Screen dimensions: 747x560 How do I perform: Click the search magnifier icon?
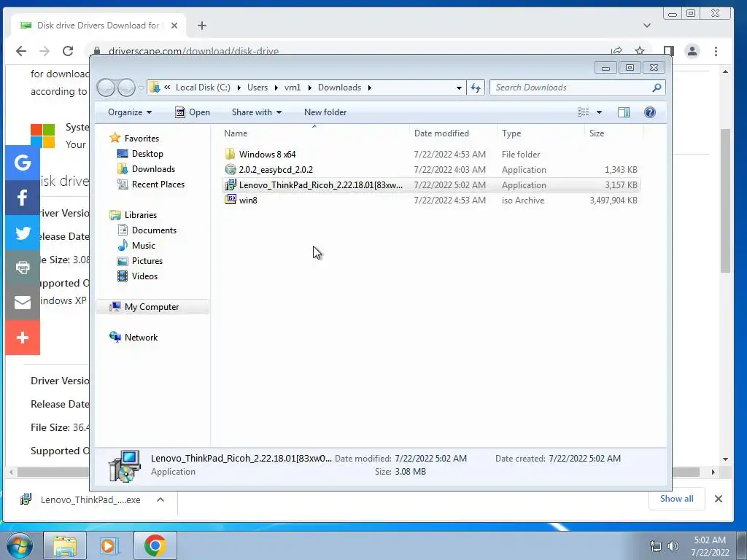657,87
